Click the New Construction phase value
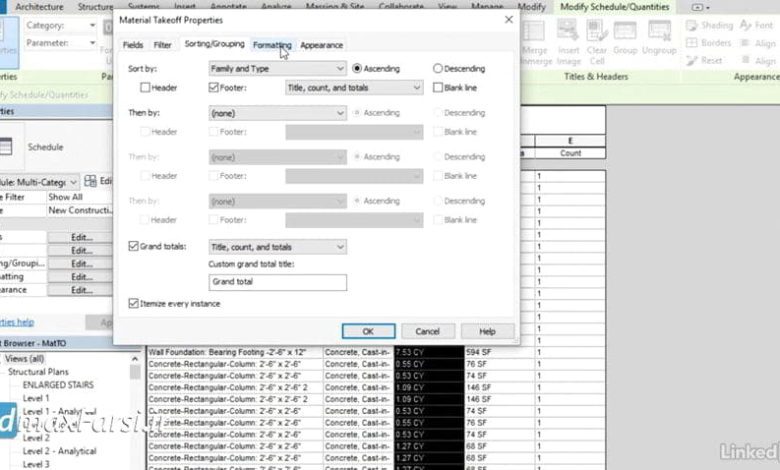This screenshot has width=780, height=470. click(80, 210)
